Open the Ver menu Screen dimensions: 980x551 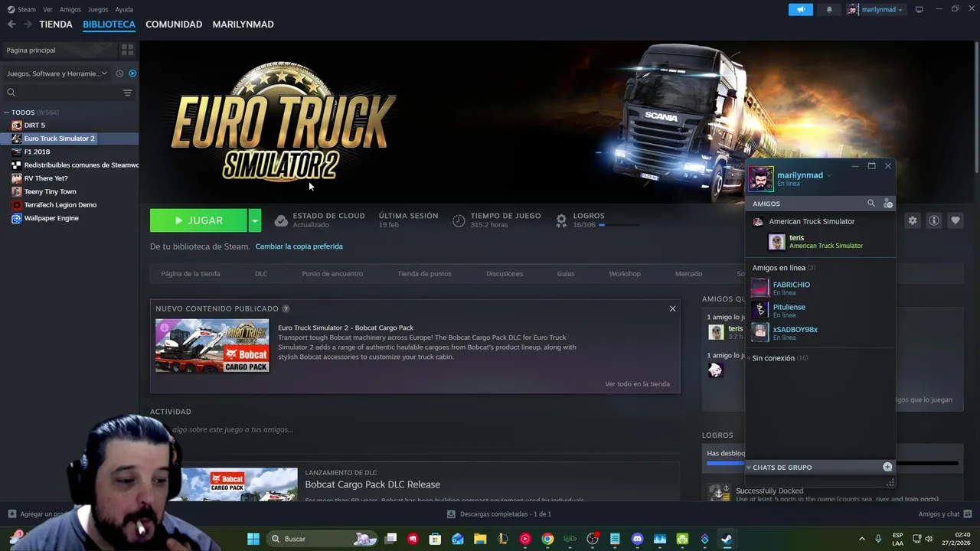point(47,9)
